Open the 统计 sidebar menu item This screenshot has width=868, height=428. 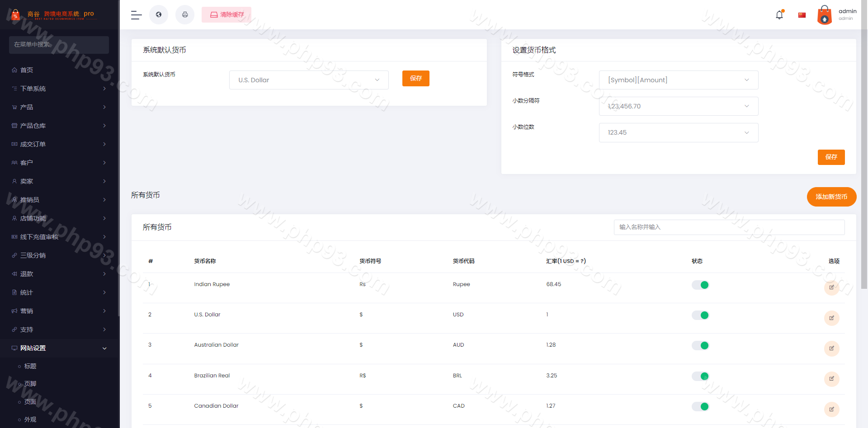[59, 292]
